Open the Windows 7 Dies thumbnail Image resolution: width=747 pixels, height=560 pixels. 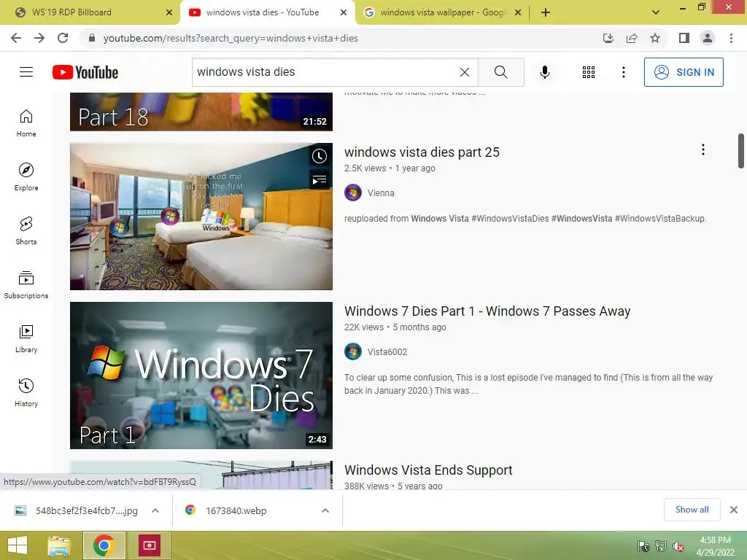click(201, 376)
